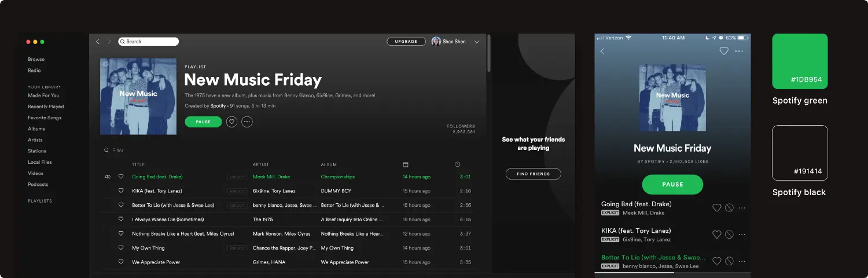868x278 pixels.
Task: Open Albums in sidebar
Action: tap(36, 129)
